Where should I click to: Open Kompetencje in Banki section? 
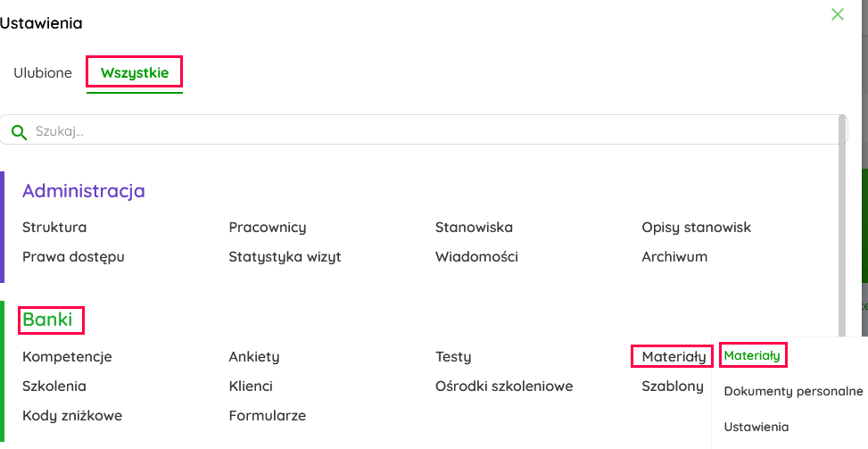click(x=67, y=357)
